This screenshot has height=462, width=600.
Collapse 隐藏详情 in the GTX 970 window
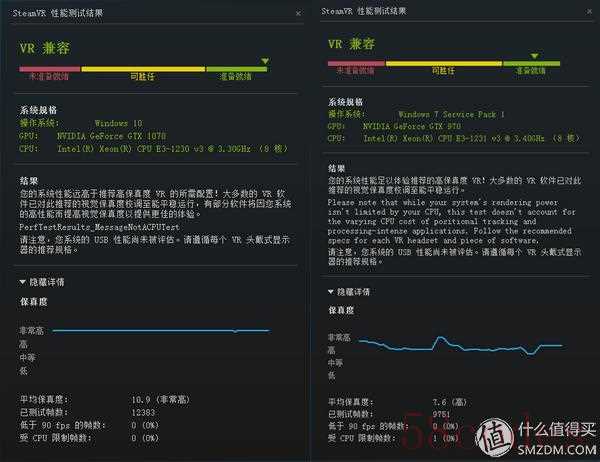pos(349,292)
